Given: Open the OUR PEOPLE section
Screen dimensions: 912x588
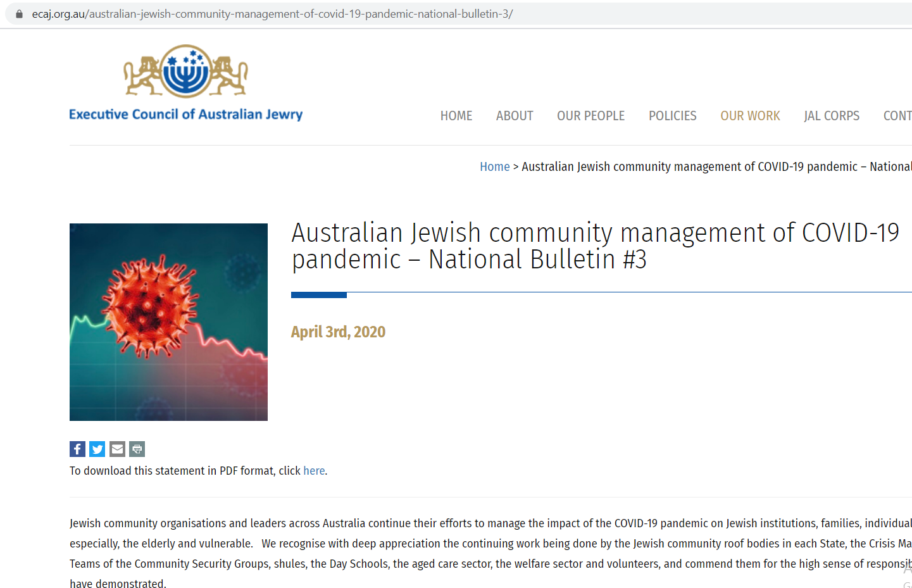Looking at the screenshot, I should (590, 116).
